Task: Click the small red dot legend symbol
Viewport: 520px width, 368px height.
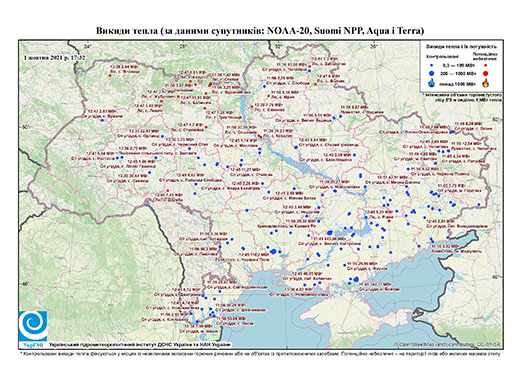Action: [486, 66]
